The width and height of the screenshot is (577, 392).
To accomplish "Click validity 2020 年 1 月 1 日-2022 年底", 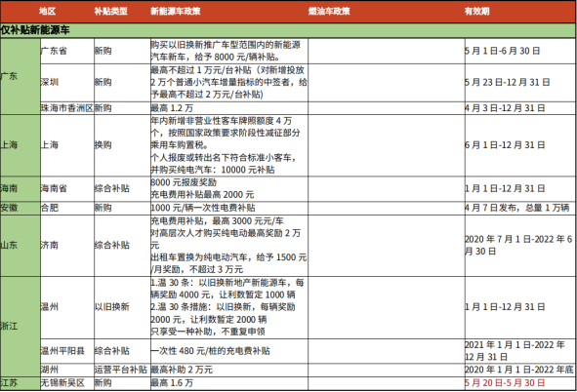I will pos(520,370).
